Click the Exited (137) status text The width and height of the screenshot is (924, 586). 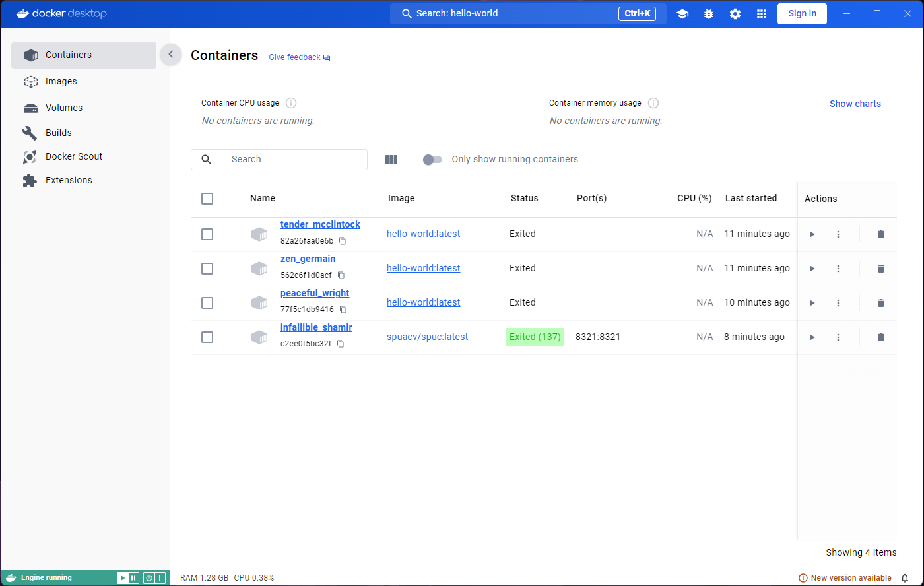(x=535, y=337)
